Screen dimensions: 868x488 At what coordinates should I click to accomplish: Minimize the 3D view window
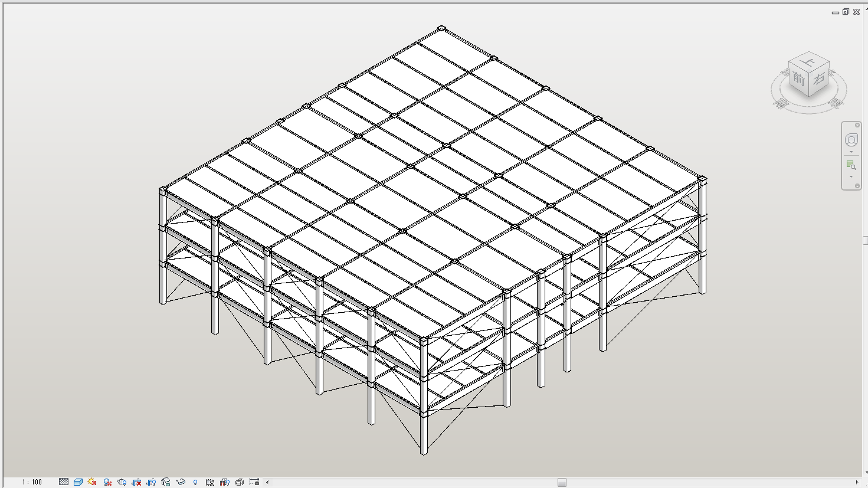836,12
